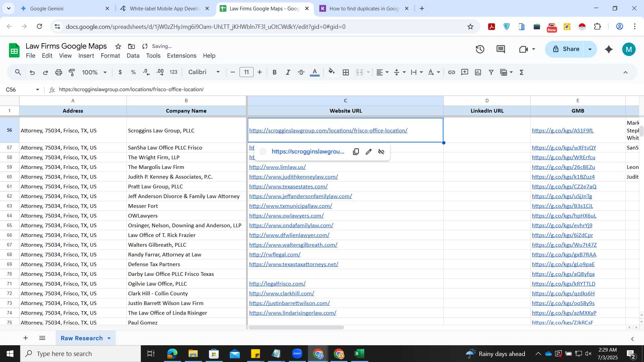
Task: Open the g.co/kgs/AS1F9fL GMB link
Action: [562, 130]
